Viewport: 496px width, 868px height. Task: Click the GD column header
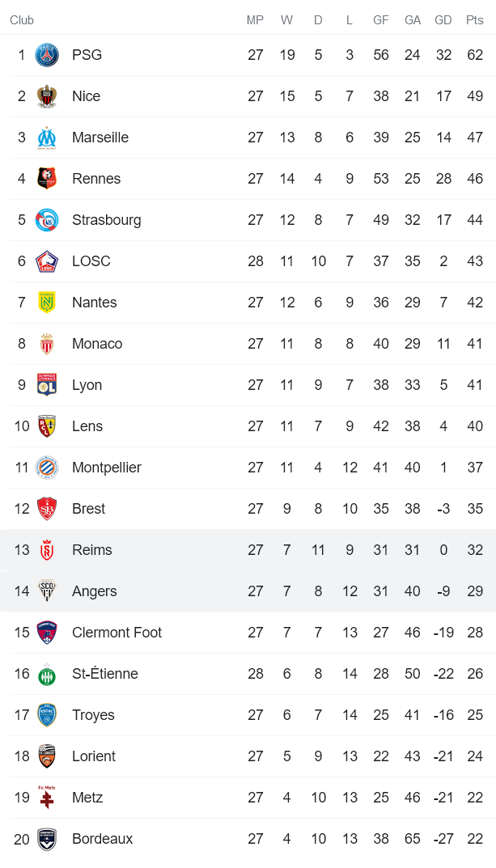tap(443, 20)
